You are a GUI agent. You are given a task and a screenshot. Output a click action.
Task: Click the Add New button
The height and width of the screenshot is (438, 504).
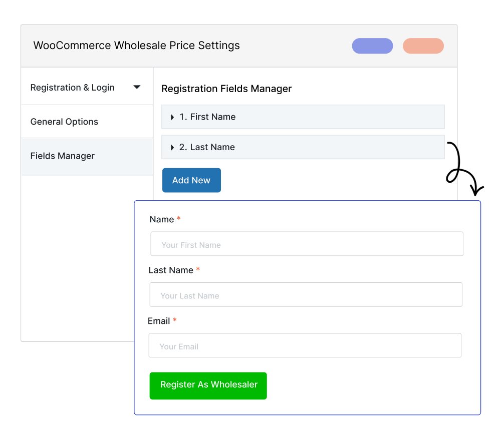click(x=191, y=180)
